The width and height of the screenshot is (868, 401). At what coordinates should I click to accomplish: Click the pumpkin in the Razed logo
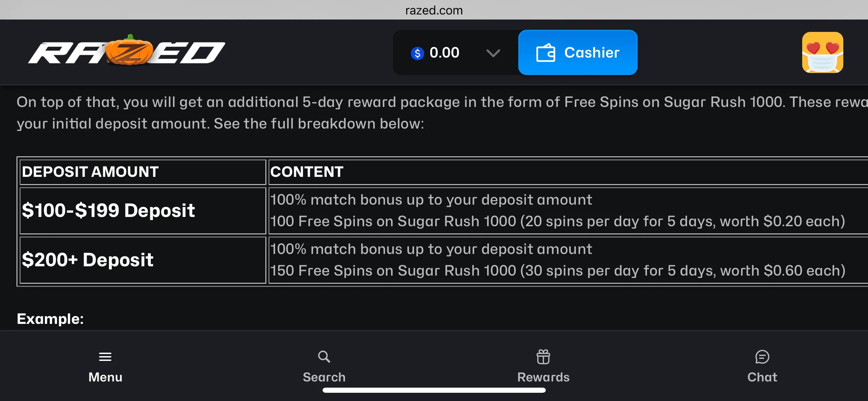(x=129, y=50)
